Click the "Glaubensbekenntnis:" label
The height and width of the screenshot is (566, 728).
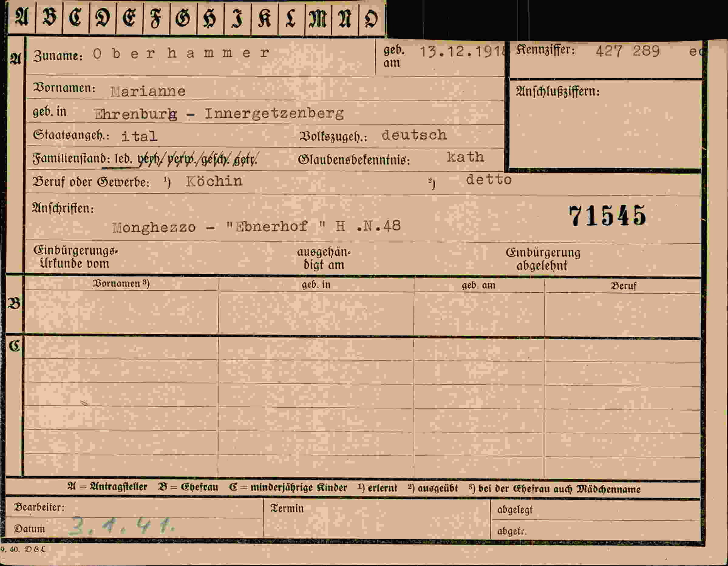[354, 160]
